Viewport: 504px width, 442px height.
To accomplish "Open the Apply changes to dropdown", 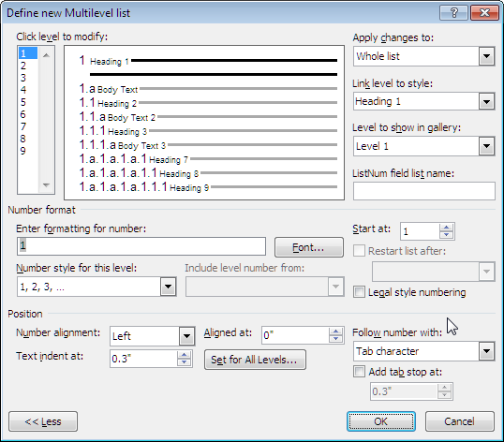I will 486,56.
